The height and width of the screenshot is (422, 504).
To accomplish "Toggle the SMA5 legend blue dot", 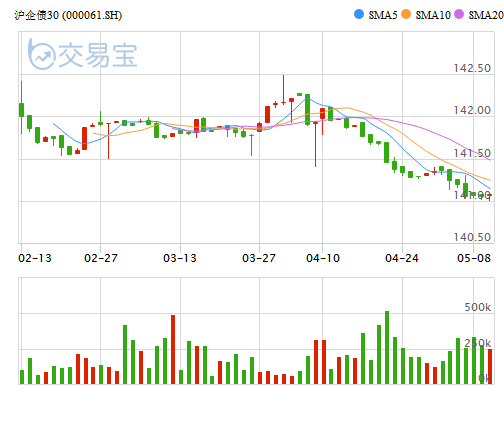I will (359, 14).
